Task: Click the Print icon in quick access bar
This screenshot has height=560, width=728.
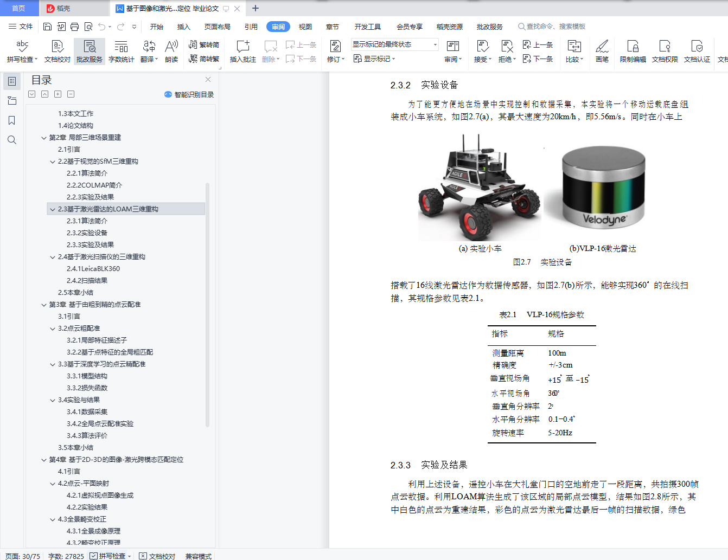Action: tap(74, 27)
